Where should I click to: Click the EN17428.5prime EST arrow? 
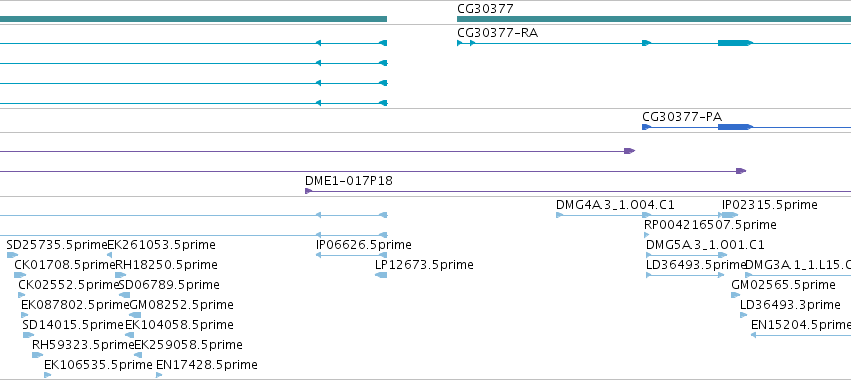[159, 375]
